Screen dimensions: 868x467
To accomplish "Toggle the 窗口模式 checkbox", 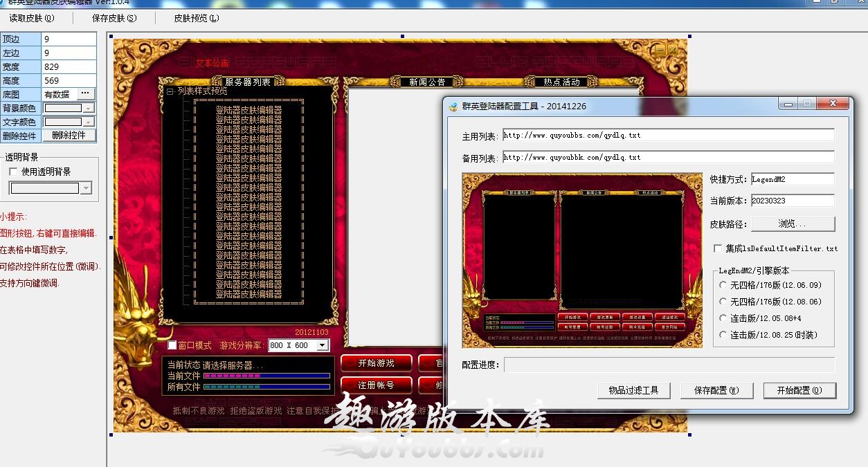I will coord(172,345).
